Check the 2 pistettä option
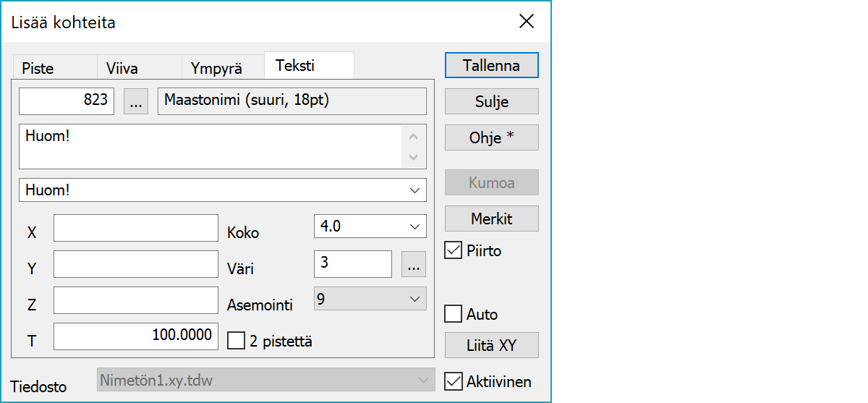The height and width of the screenshot is (403, 868). [237, 341]
